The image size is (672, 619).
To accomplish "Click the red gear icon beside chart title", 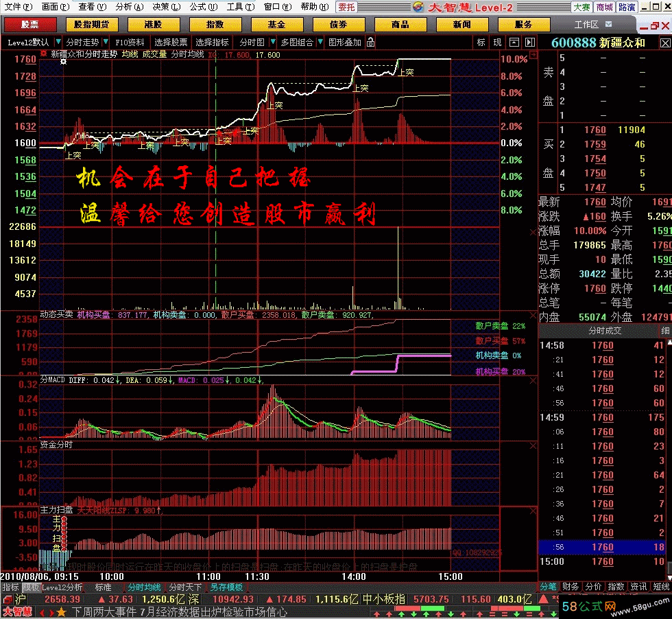I will point(44,54).
